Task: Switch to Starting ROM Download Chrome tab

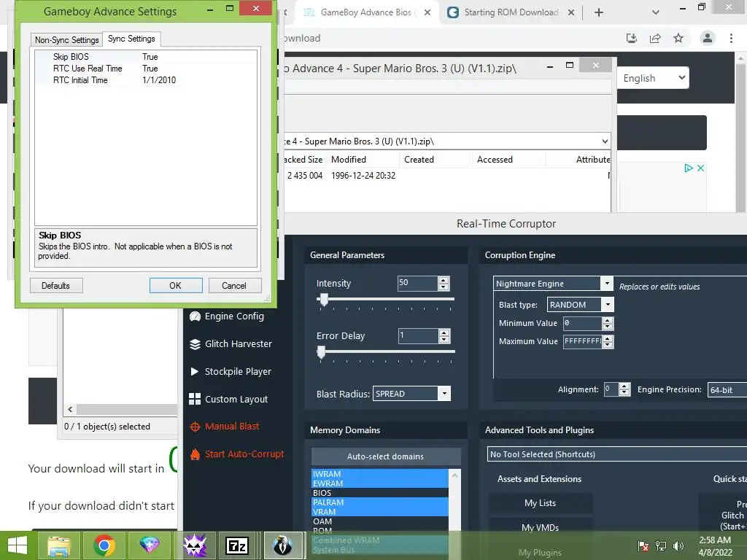Action: 511,12
